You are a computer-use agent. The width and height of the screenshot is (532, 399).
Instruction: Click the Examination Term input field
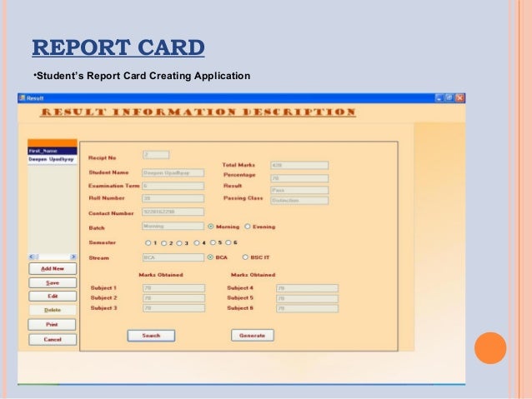(x=173, y=186)
